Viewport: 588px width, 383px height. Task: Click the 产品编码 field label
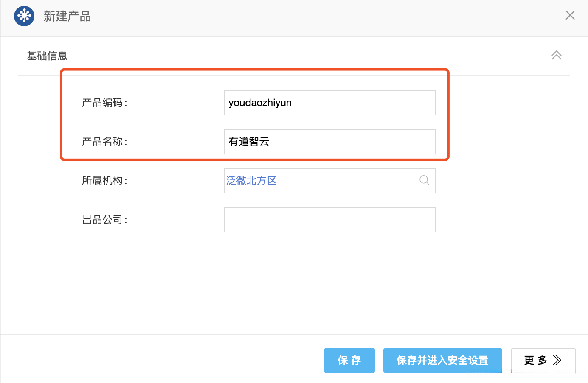(x=104, y=103)
